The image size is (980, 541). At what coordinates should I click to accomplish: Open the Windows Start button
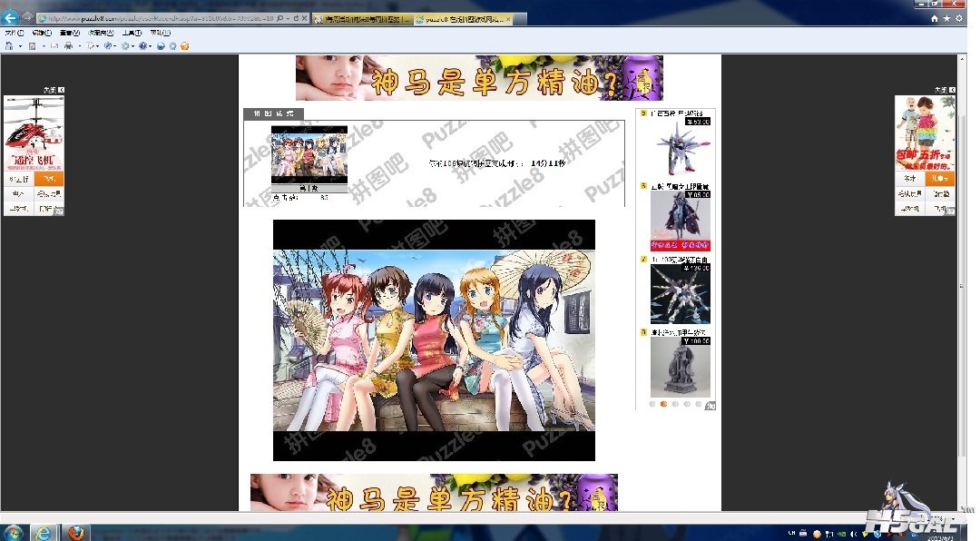point(13,532)
